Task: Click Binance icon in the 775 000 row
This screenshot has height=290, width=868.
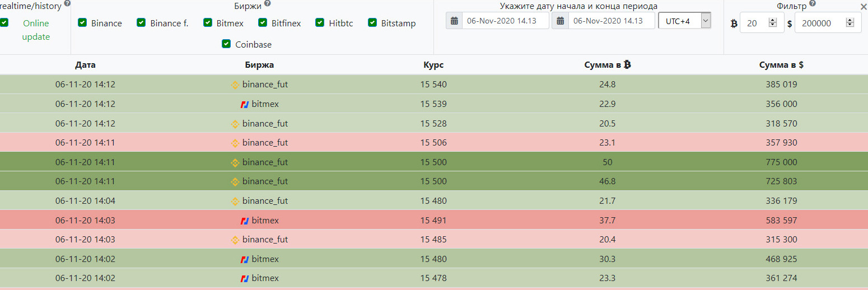Action: pos(235,162)
